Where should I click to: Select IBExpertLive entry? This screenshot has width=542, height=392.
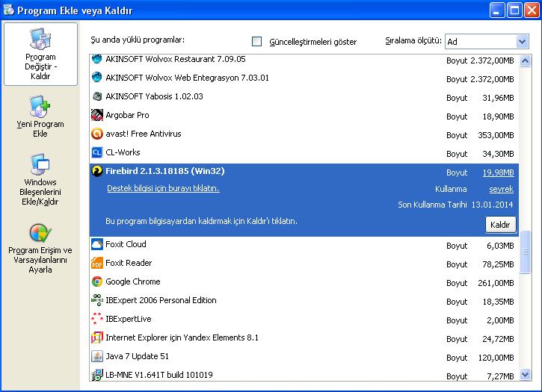[304, 319]
